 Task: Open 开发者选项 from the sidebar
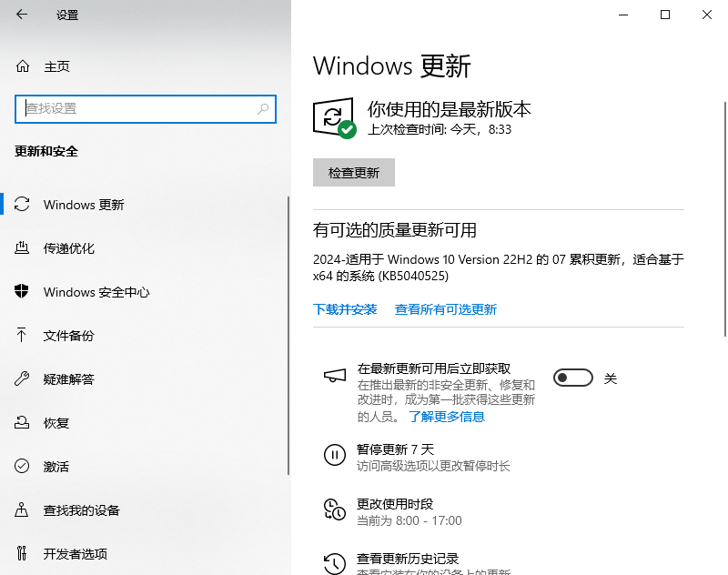coord(22,553)
